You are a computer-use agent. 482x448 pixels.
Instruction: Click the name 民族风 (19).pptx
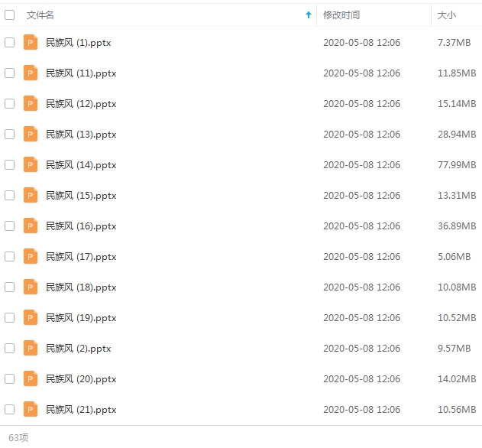pos(81,318)
